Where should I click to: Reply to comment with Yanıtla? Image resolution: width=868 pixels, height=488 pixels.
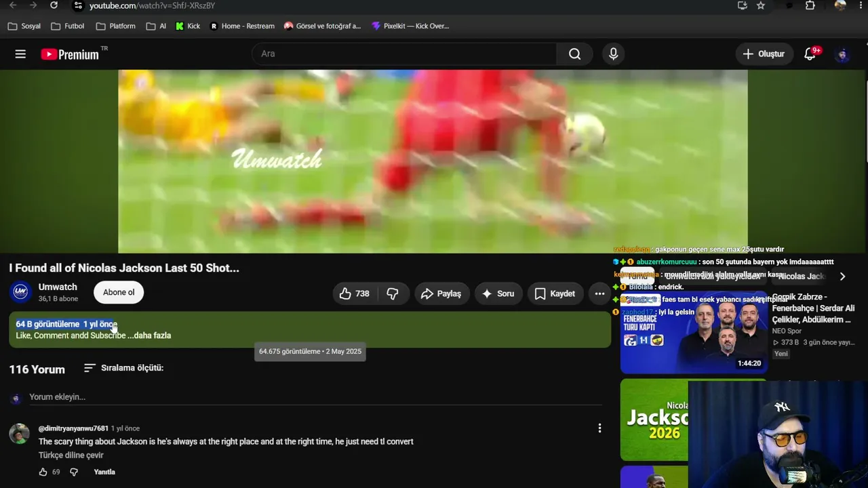pos(104,472)
